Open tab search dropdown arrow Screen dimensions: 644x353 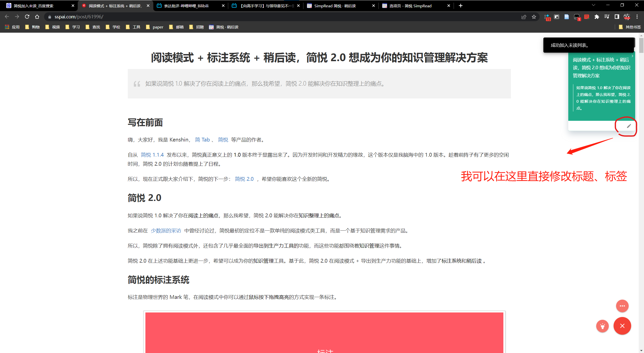coord(594,5)
